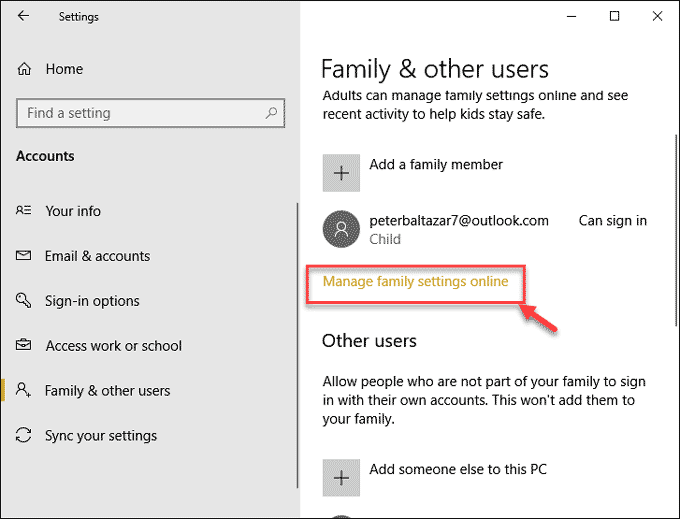
Task: Click the sidebar vertical scrollbar
Action: pos(298,345)
